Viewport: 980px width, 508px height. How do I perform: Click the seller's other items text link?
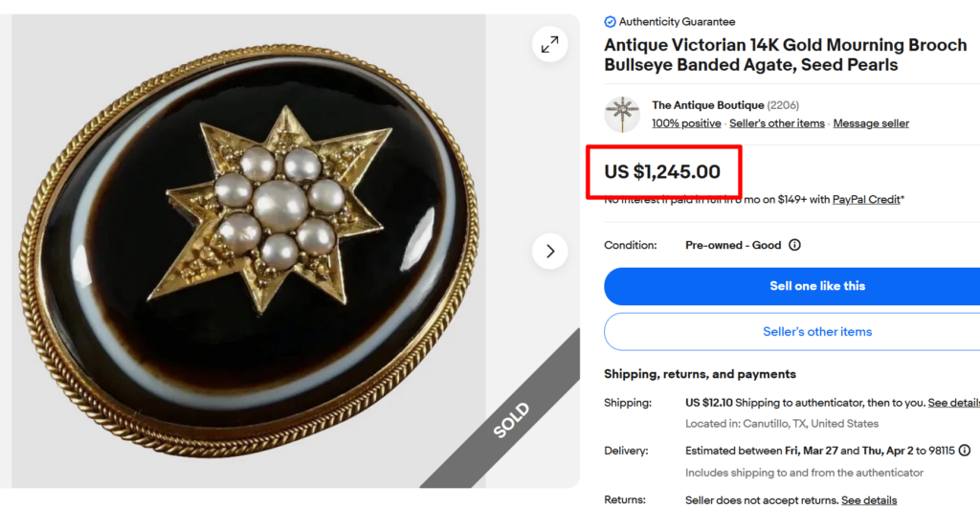(x=776, y=123)
